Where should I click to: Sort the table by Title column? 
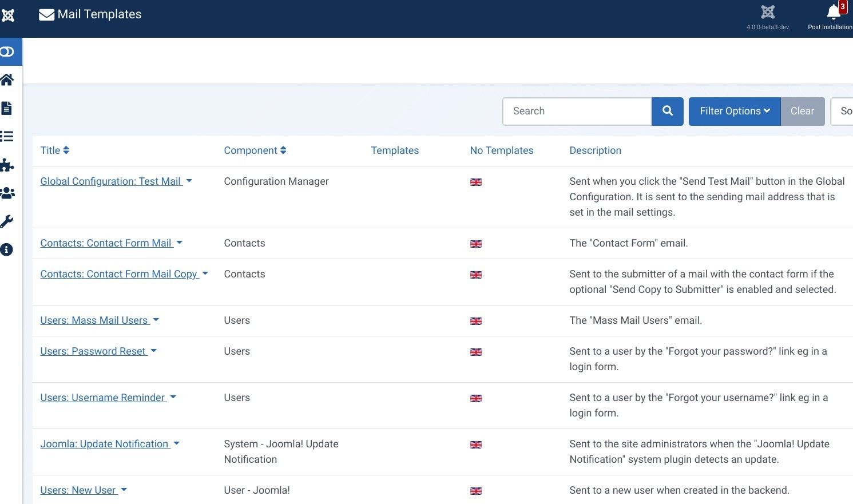point(54,150)
